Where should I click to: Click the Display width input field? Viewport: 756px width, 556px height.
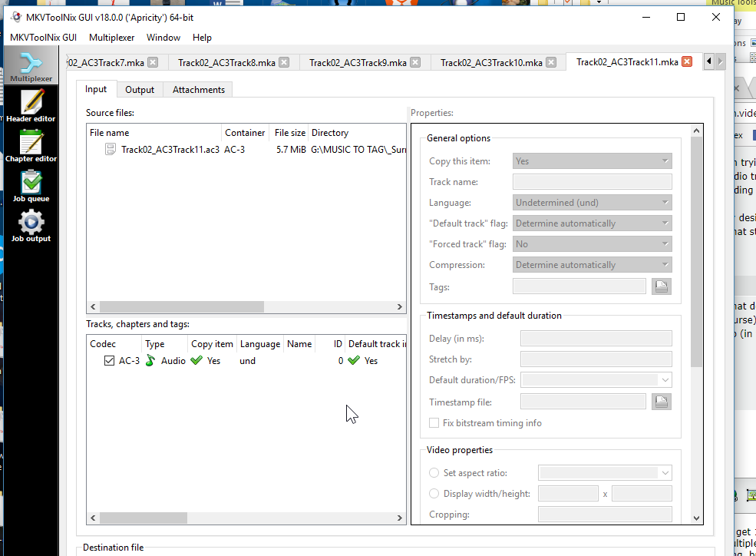click(568, 493)
